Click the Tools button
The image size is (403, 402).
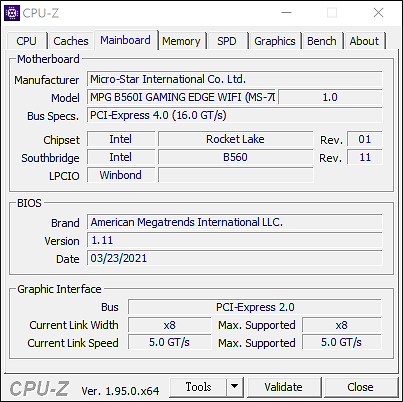pos(198,387)
